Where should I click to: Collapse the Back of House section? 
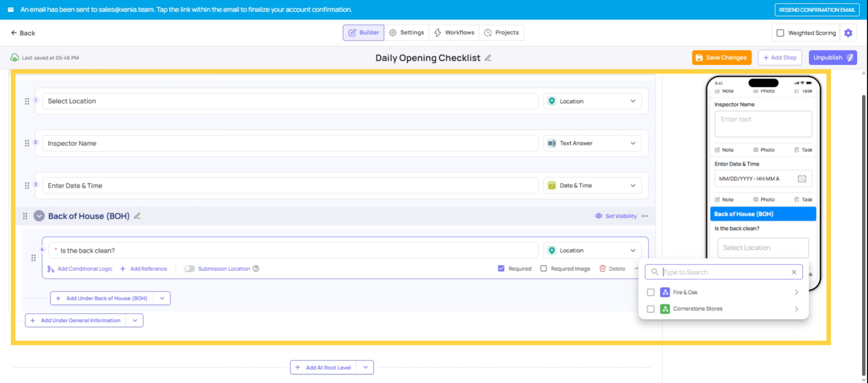pyautogui.click(x=39, y=216)
